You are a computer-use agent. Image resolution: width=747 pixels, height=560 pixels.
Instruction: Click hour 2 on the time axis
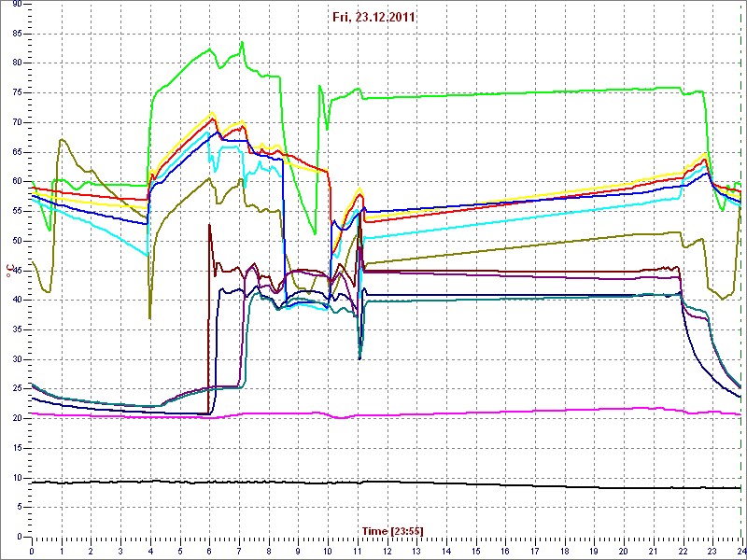[x=91, y=550]
